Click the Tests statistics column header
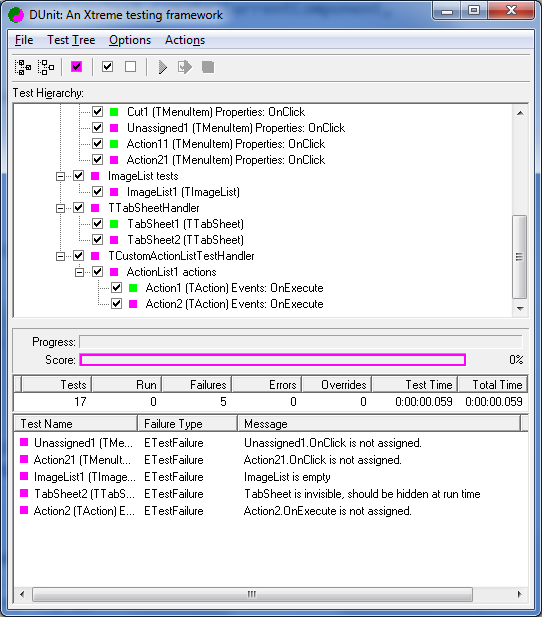The height and width of the screenshot is (617, 542). 56,384
